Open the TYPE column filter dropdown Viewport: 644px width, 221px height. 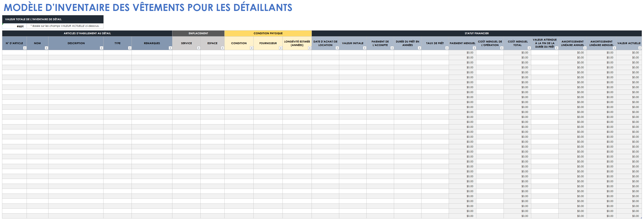tap(130, 48)
